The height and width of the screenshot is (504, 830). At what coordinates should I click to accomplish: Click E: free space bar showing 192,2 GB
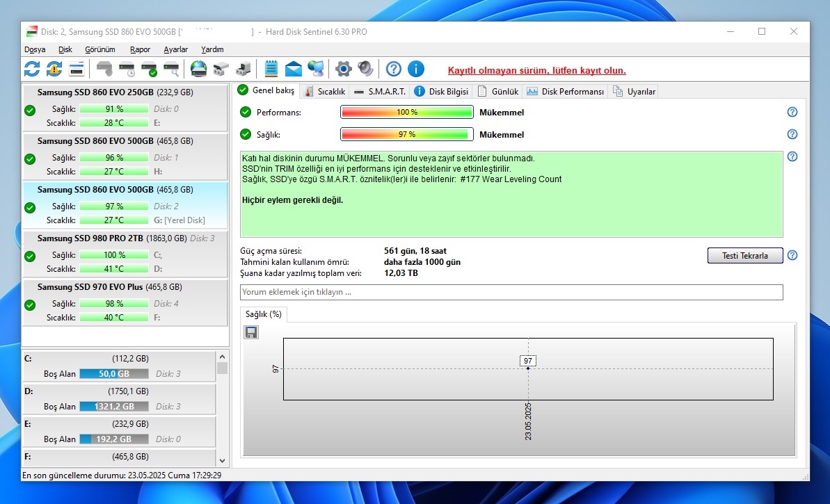coord(114,439)
